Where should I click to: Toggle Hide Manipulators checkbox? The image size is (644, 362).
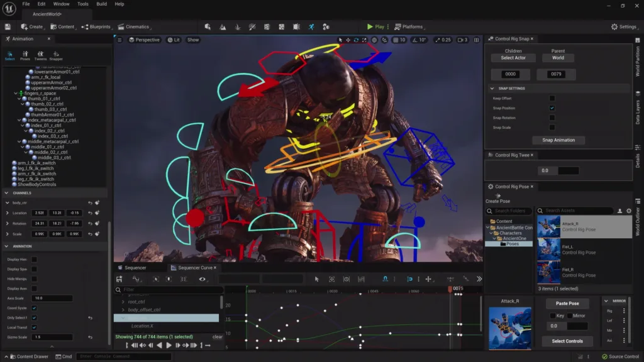coord(34,279)
